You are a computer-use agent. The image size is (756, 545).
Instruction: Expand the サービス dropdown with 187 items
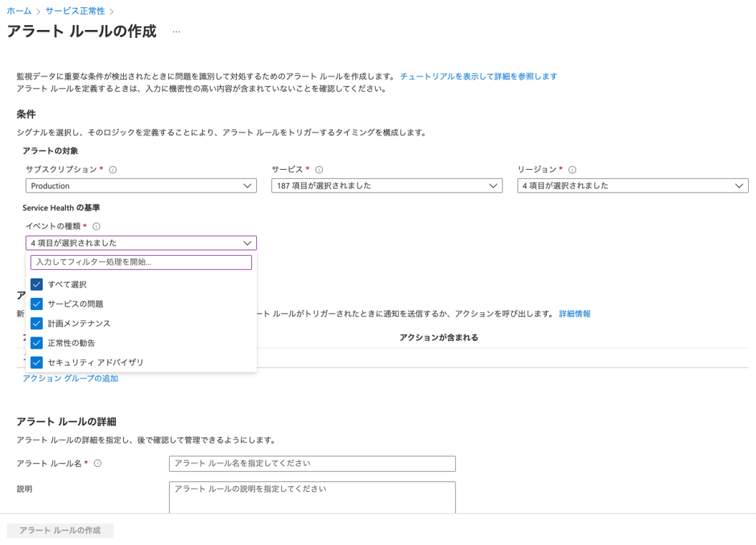click(x=387, y=185)
